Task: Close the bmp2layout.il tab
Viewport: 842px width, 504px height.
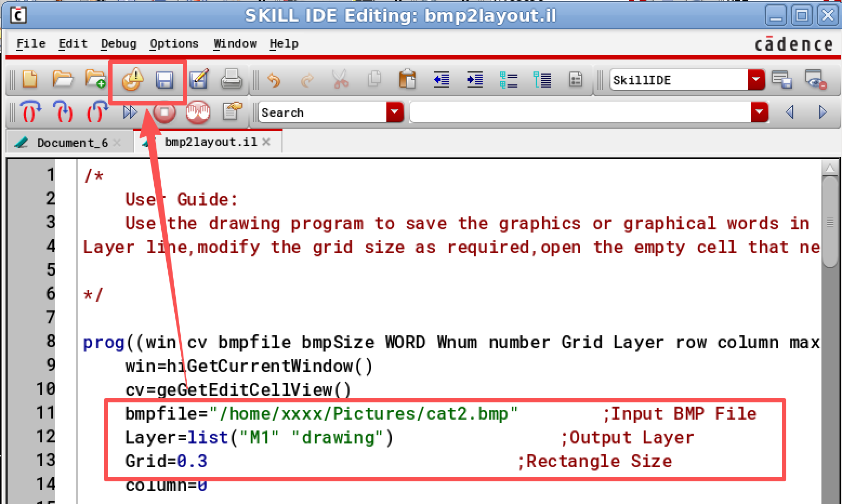Action: (x=266, y=142)
